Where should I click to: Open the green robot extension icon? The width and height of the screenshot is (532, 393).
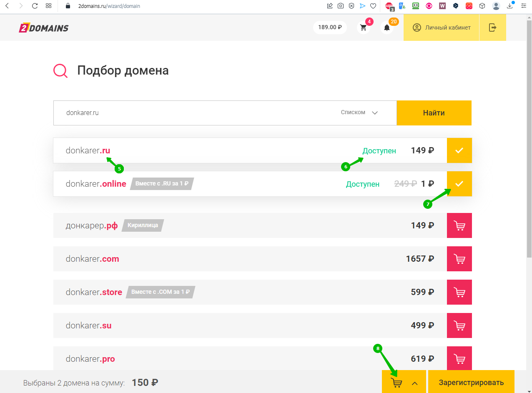(415, 6)
